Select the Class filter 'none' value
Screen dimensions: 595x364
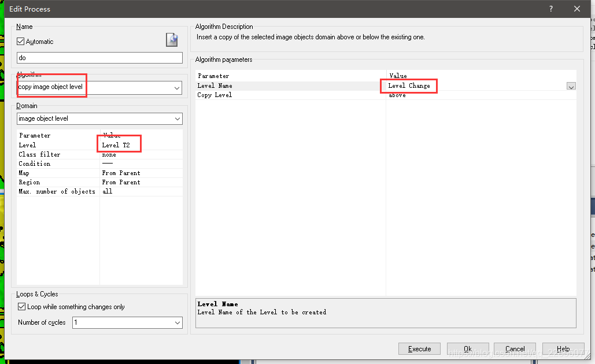pos(141,155)
